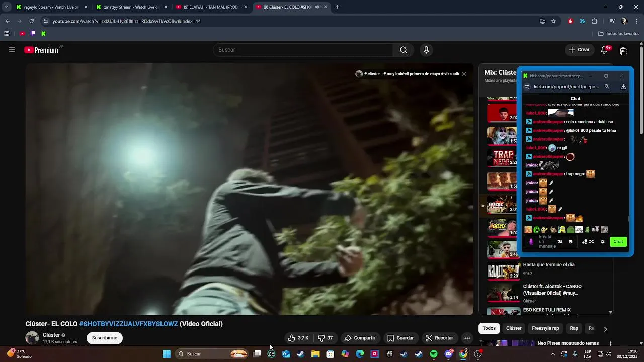Select the Freestyle rap filter chip
Screen dimensions: 644x362
pos(545,328)
